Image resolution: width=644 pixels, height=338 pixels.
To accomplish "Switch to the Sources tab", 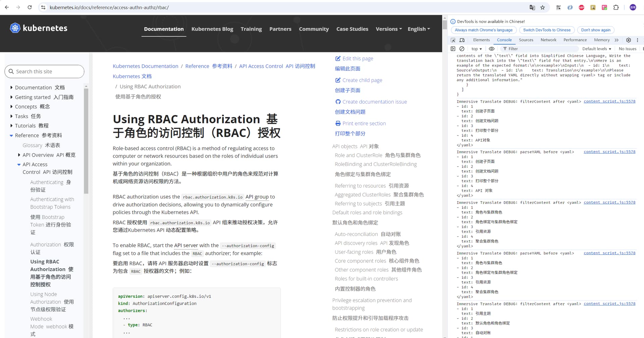I will pyautogui.click(x=526, y=40).
